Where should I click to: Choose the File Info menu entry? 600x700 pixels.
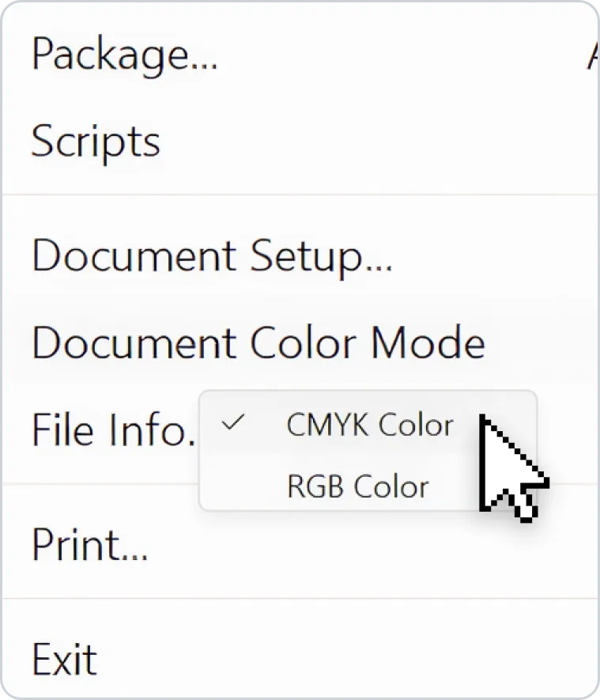click(x=114, y=429)
